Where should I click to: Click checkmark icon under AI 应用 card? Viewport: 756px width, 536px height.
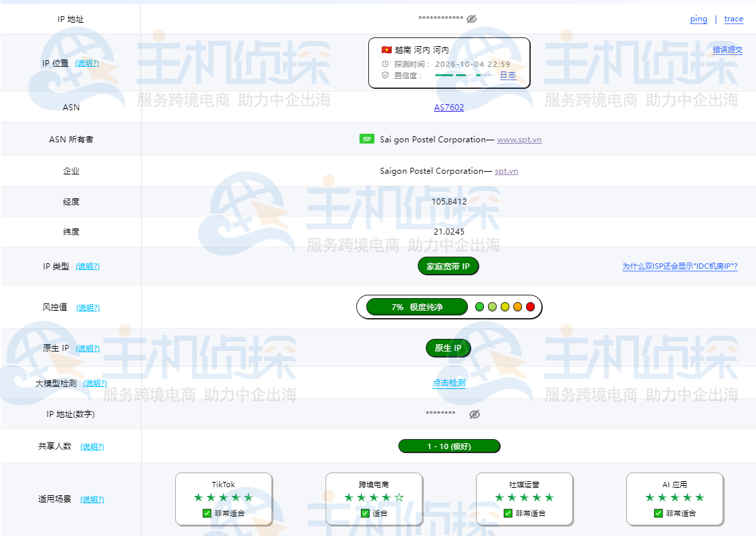pos(658,513)
